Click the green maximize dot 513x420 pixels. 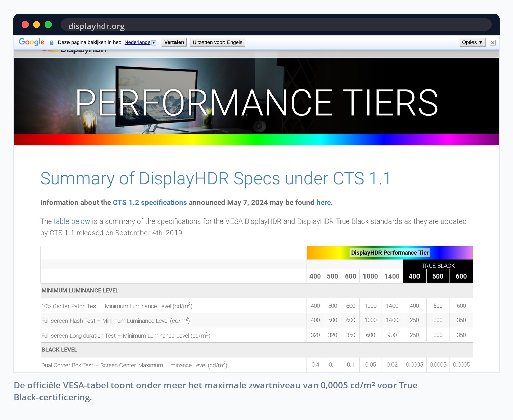(x=48, y=24)
